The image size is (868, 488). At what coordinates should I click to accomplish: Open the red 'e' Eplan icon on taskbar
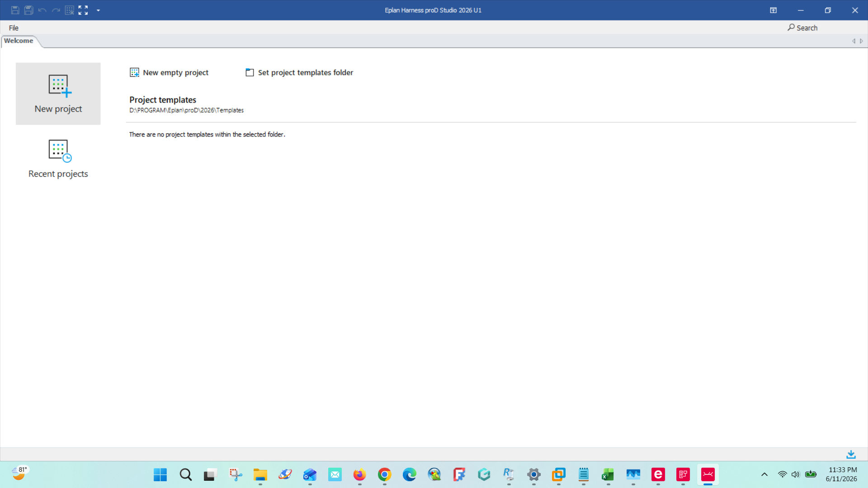coord(658,475)
